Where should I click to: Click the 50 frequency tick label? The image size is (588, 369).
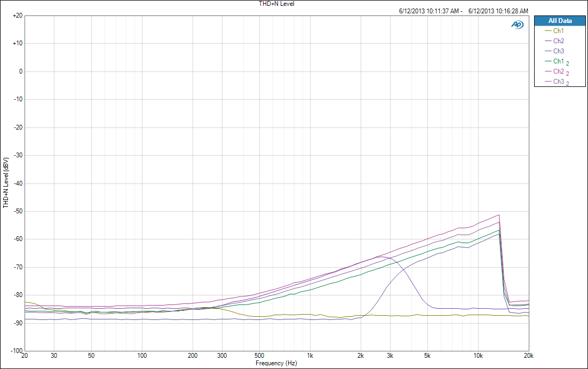[x=91, y=356]
